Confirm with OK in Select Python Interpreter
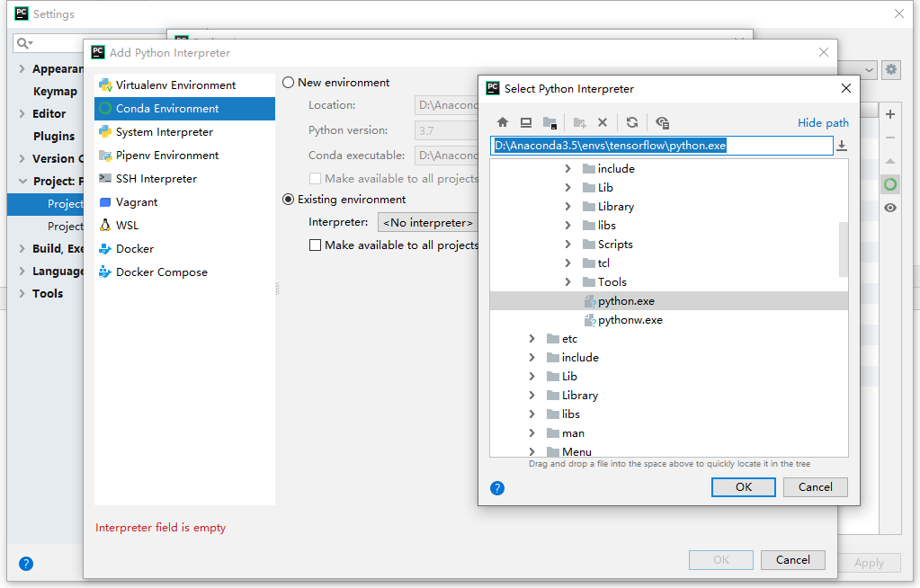Screen dimensions: 920x588 [744, 487]
